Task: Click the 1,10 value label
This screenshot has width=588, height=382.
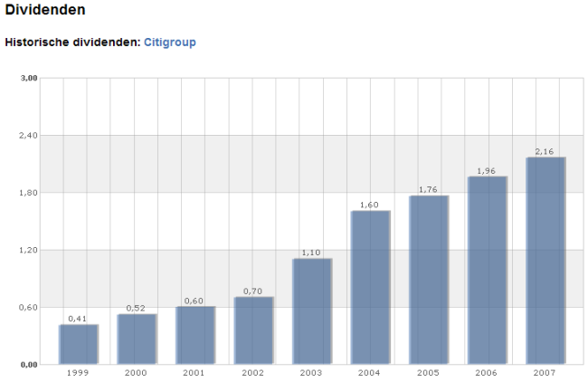Action: [311, 253]
